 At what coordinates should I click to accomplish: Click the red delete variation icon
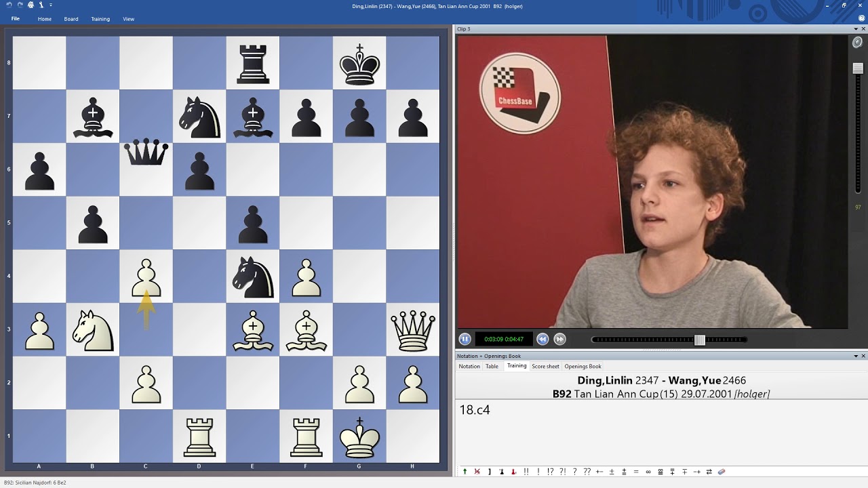[x=477, y=472]
